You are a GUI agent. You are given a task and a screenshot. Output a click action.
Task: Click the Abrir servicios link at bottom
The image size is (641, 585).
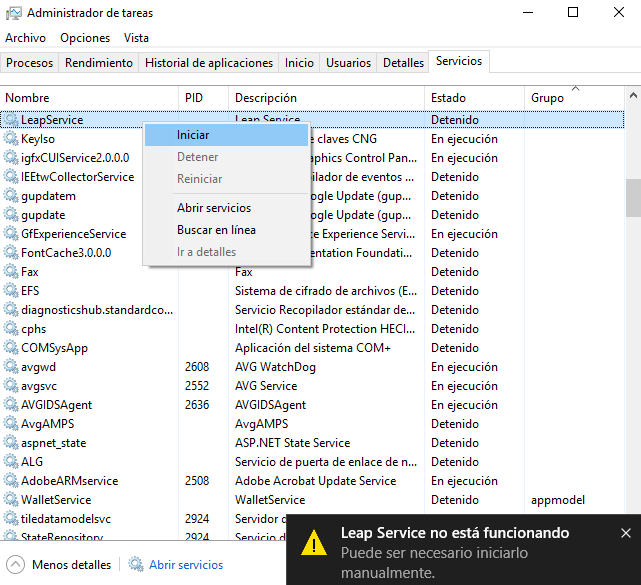[x=186, y=565]
